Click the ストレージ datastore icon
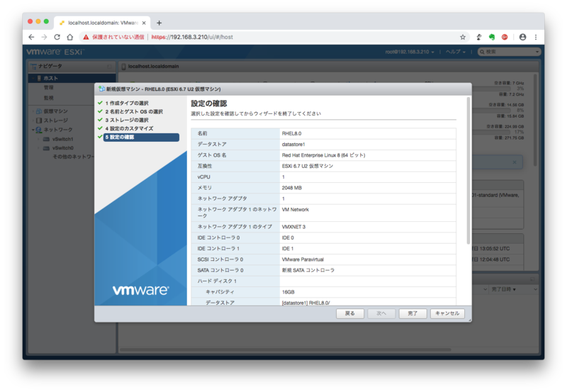This screenshot has height=392, width=567. pos(39,121)
